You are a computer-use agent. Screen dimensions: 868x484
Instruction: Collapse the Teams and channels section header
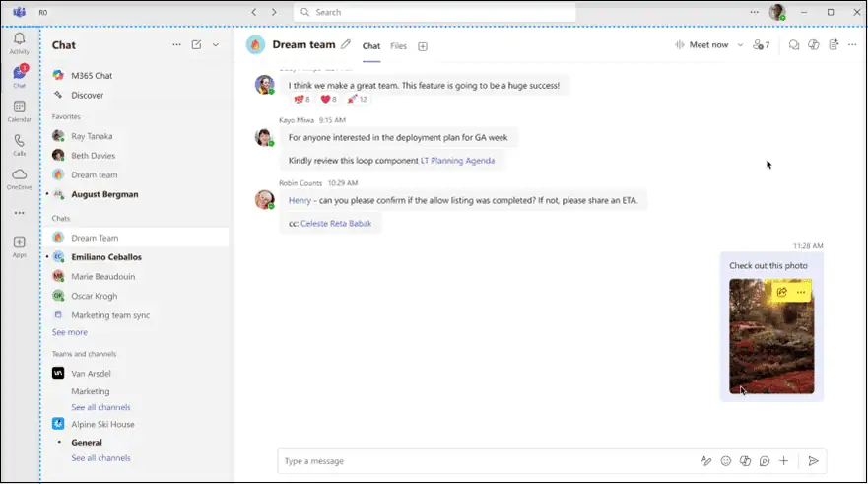[x=84, y=353]
